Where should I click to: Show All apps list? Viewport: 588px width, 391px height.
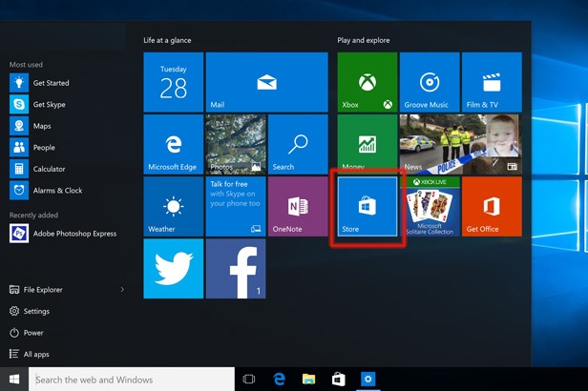[x=30, y=354]
